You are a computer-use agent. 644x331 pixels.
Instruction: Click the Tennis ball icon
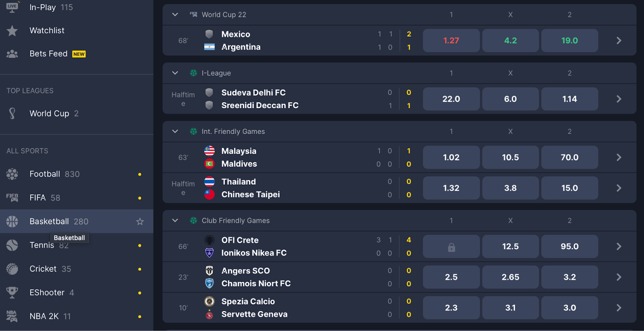tap(12, 245)
